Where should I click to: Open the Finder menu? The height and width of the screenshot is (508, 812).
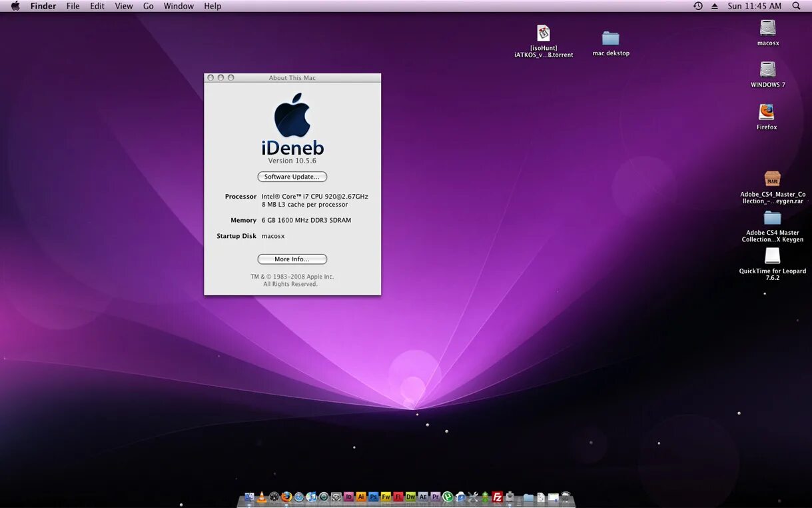(x=43, y=6)
